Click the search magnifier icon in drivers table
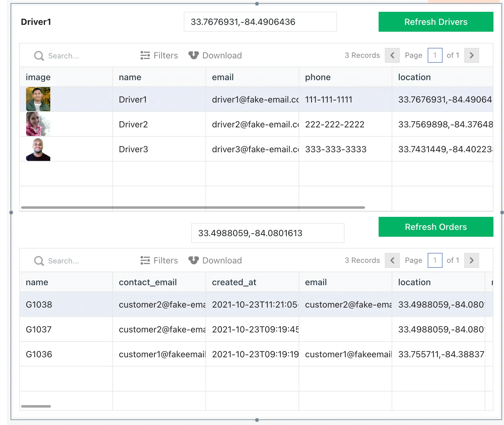This screenshot has width=504, height=425. tap(38, 56)
